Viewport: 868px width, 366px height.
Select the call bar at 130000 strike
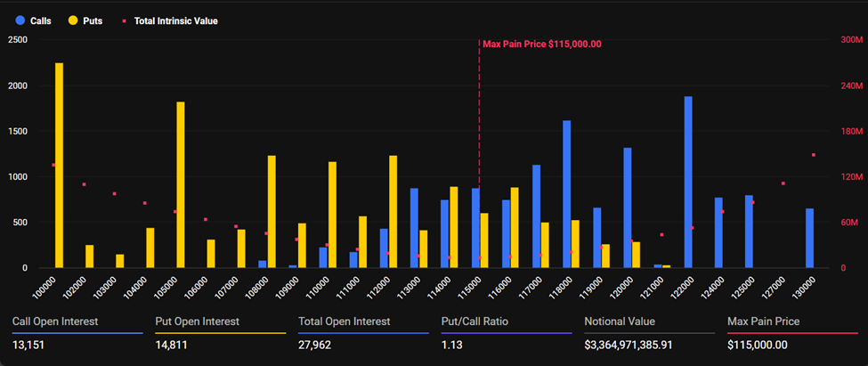[809, 238]
